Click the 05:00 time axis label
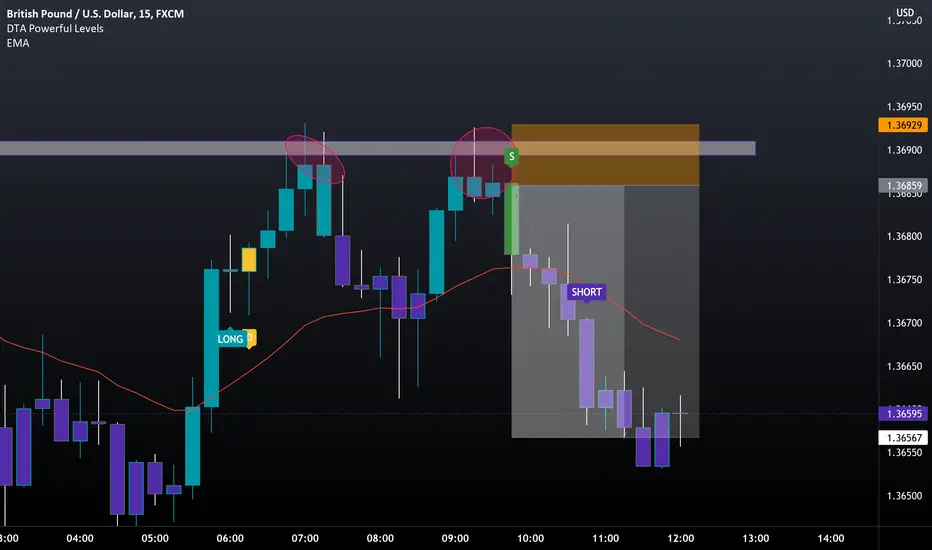Screen dimensions: 932x550 pos(155,538)
